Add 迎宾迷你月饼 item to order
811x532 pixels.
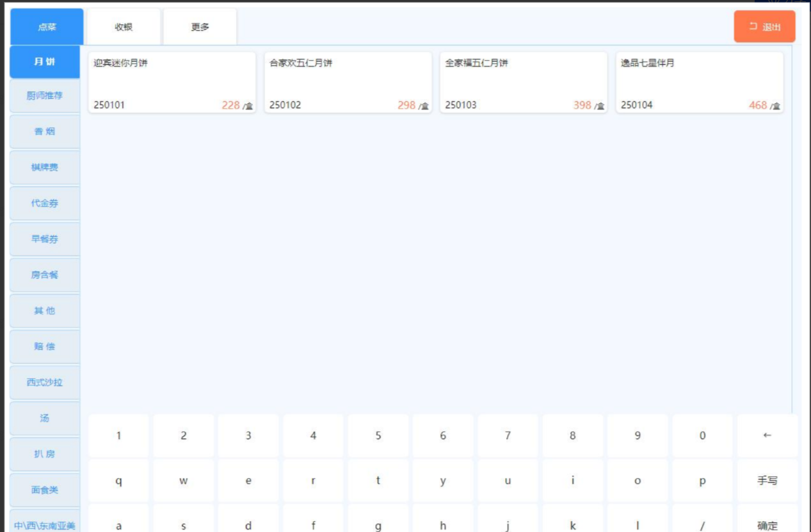(x=172, y=83)
